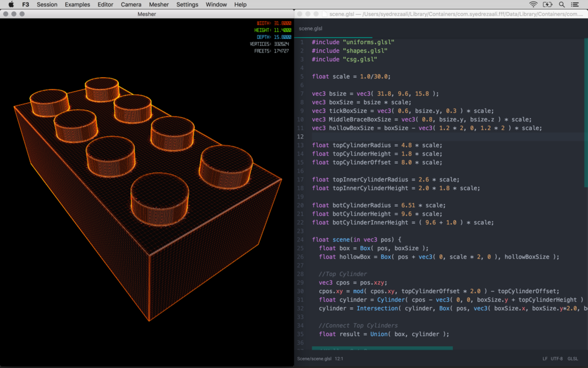This screenshot has width=588, height=368.
Task: Change the GLSL grammar selector
Action: 573,359
